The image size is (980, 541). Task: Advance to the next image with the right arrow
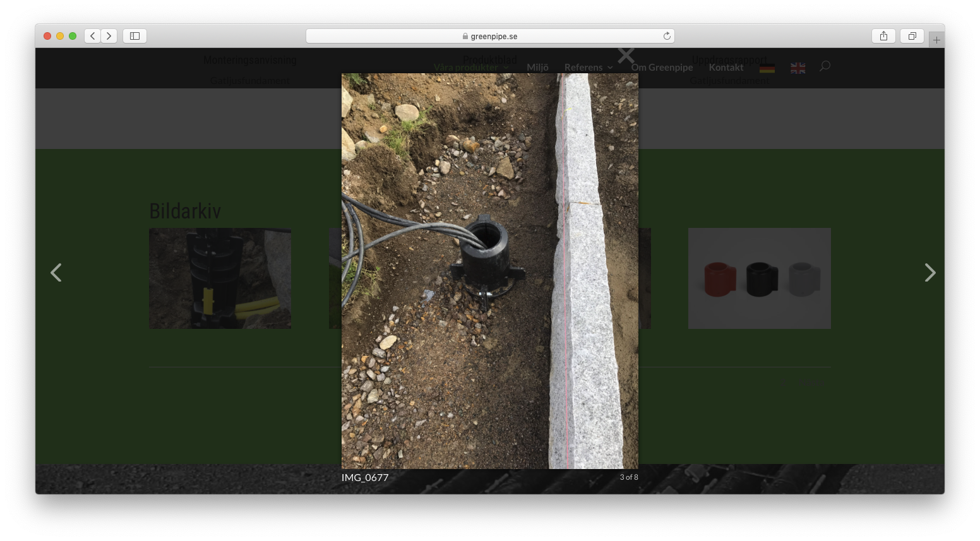(x=929, y=273)
